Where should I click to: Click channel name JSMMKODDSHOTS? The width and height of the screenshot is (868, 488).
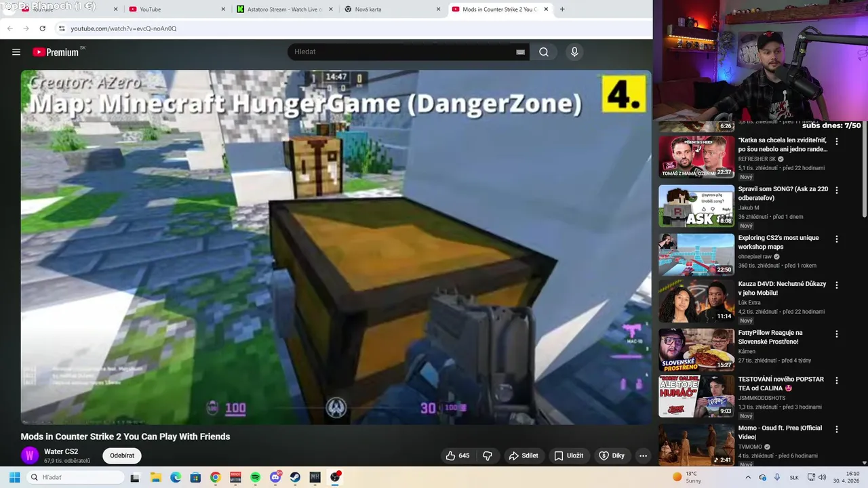[x=762, y=398]
